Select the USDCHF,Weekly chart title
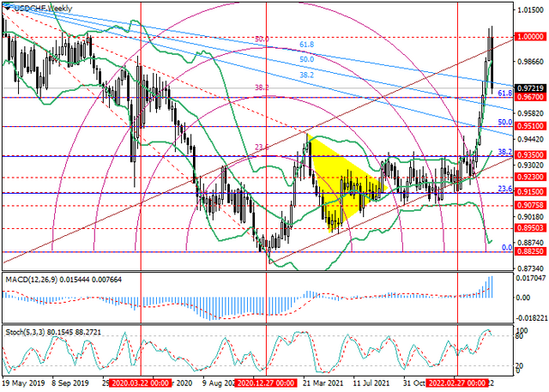Screen dimensions: 549x392 (43, 8)
